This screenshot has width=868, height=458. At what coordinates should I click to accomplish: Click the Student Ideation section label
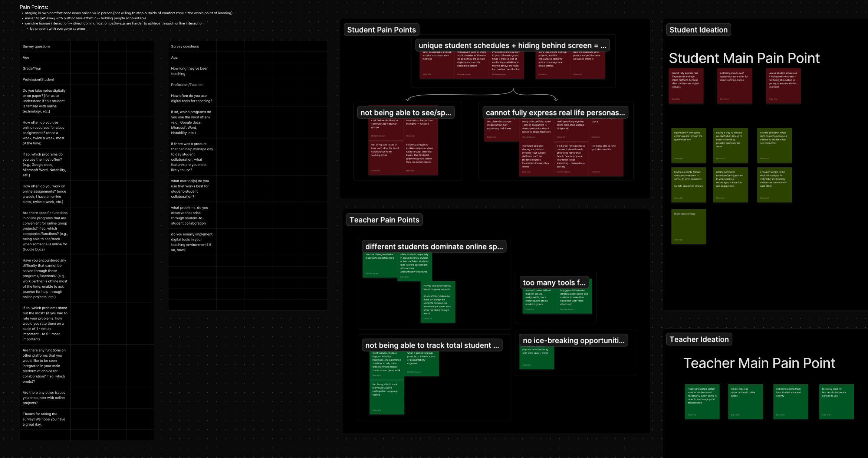click(x=698, y=30)
